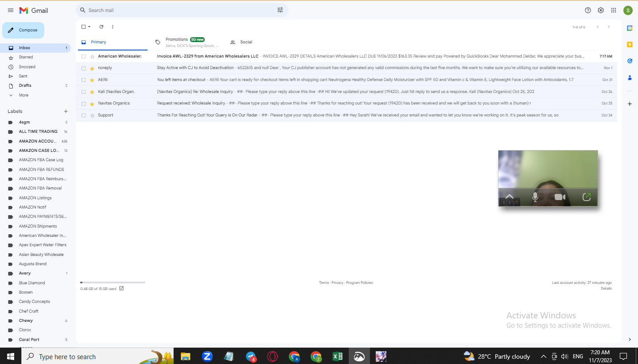
Task: Unstar the noreply email
Action: point(92,68)
